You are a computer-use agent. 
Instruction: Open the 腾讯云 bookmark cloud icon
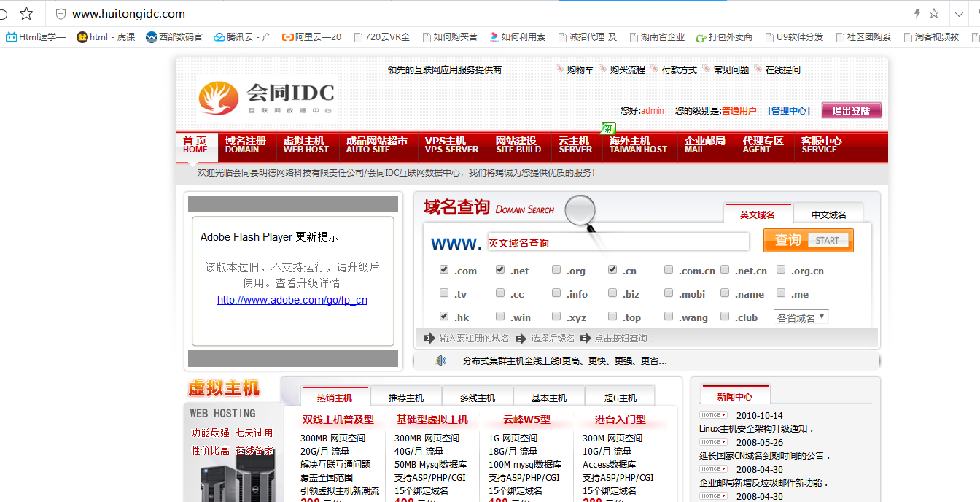click(219, 37)
